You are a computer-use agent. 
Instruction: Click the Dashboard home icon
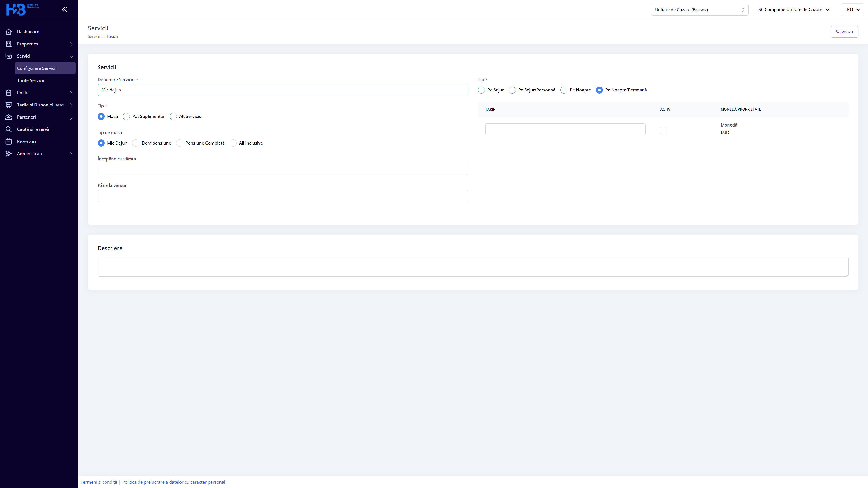click(x=9, y=32)
